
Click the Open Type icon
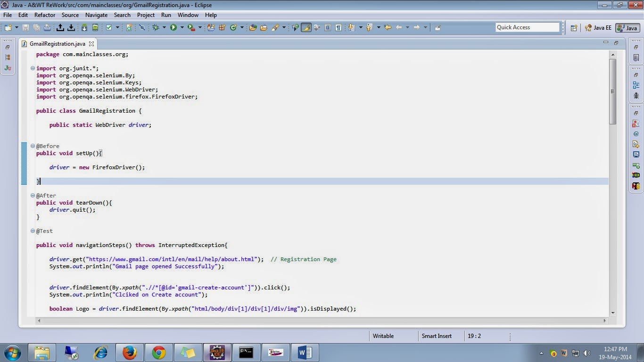click(253, 28)
